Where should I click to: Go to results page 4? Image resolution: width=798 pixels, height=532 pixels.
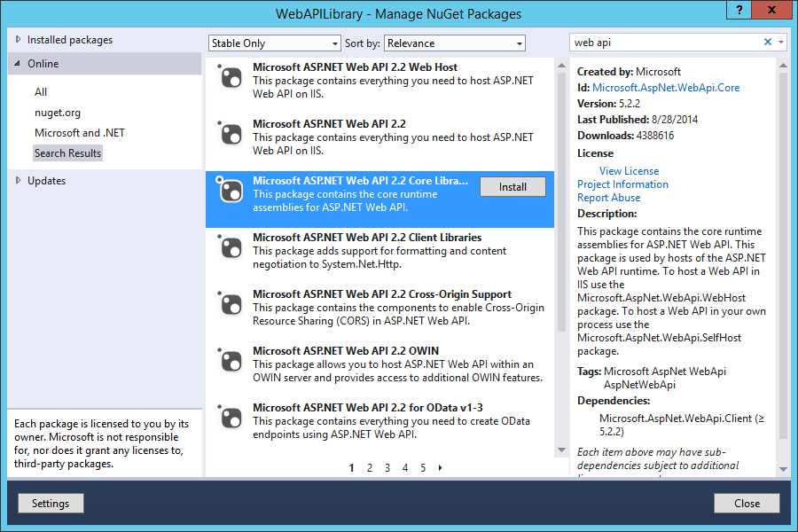[405, 468]
